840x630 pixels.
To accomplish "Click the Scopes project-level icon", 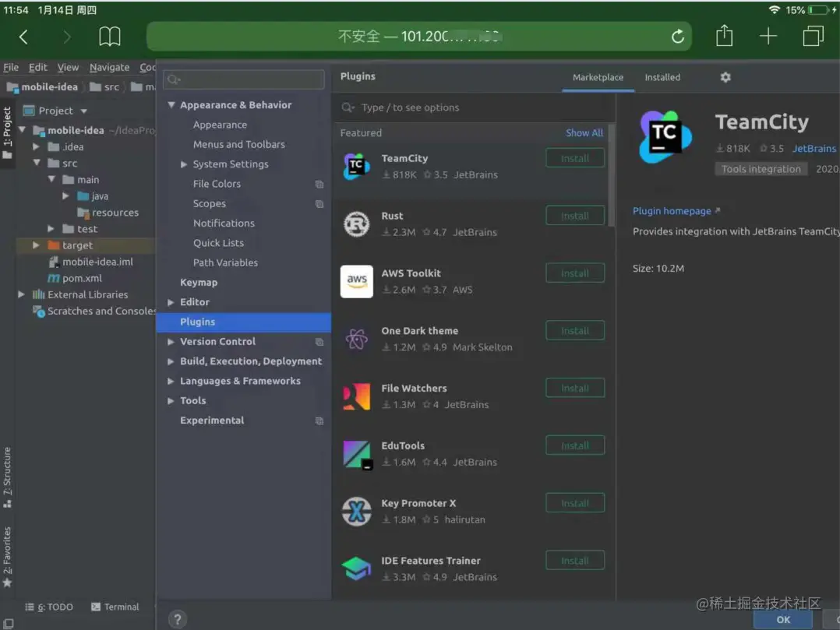I will click(319, 204).
